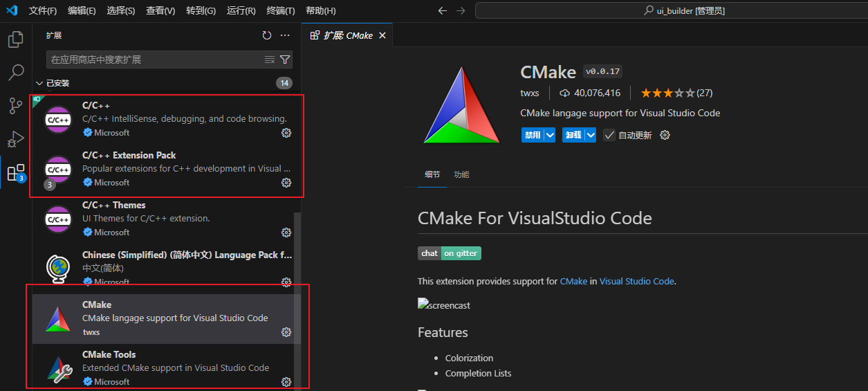
Task: Refresh the extensions list
Action: point(267,35)
